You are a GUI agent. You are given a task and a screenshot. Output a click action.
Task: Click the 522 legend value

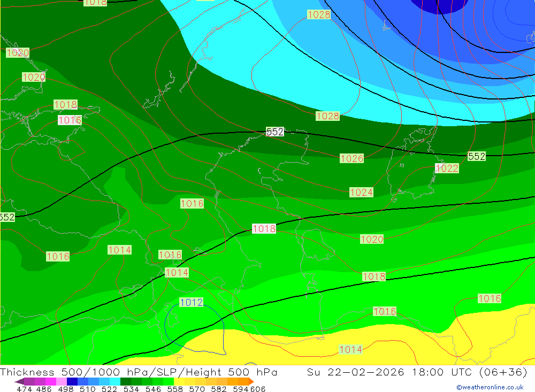coord(109,389)
